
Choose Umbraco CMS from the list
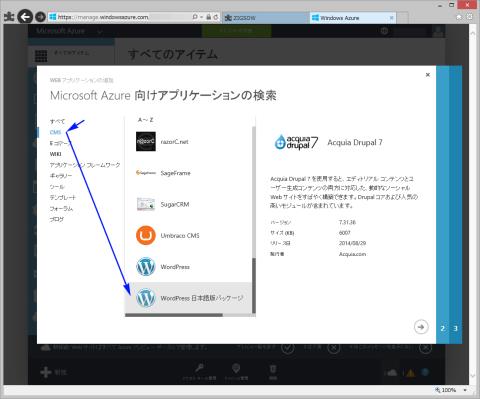(188, 236)
